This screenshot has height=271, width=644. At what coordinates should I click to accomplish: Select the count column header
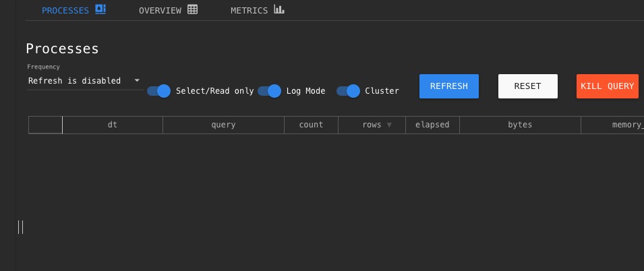coord(311,125)
